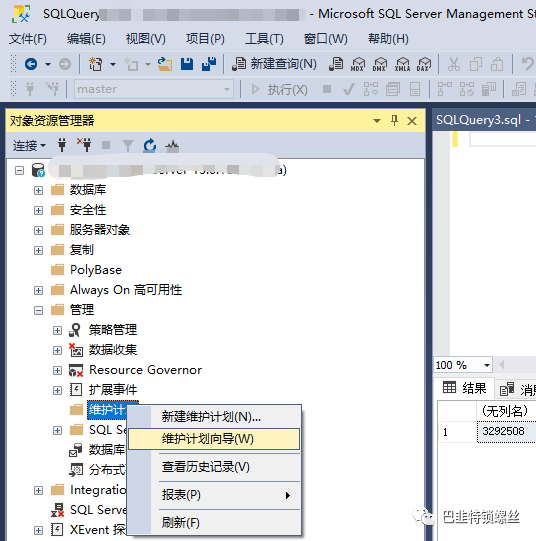Click the filter funnel icon in Object Explorer
Image resolution: width=536 pixels, height=541 pixels.
[x=128, y=146]
